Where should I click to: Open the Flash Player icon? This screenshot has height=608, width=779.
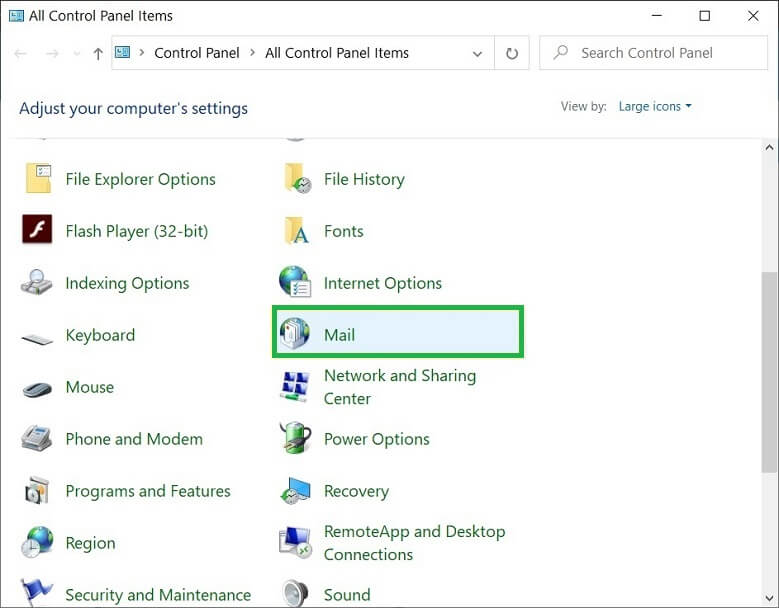tap(37, 229)
